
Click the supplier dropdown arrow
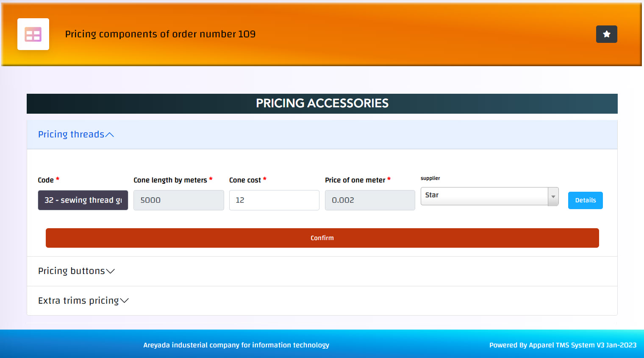tap(553, 196)
